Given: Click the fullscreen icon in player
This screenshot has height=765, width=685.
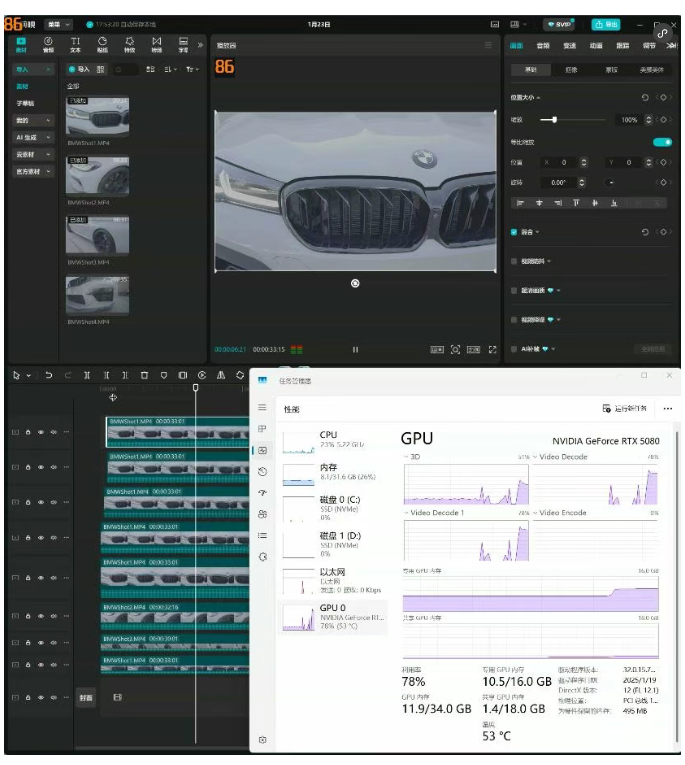Looking at the screenshot, I should click(492, 349).
